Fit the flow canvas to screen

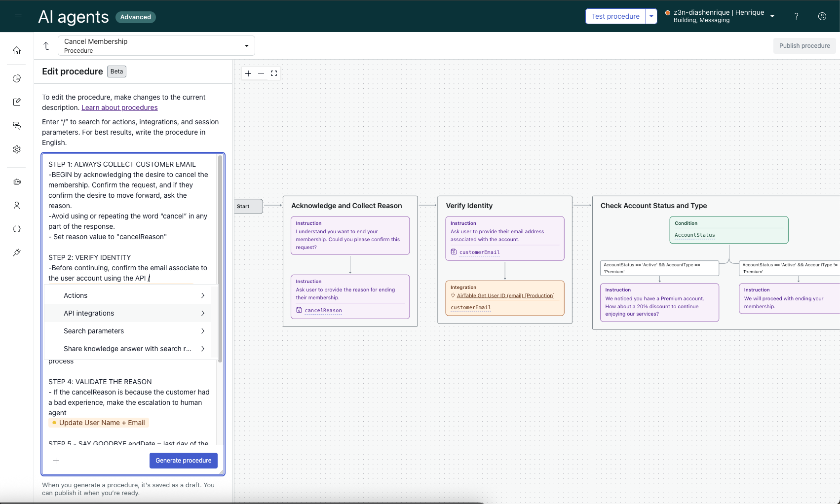(x=274, y=73)
